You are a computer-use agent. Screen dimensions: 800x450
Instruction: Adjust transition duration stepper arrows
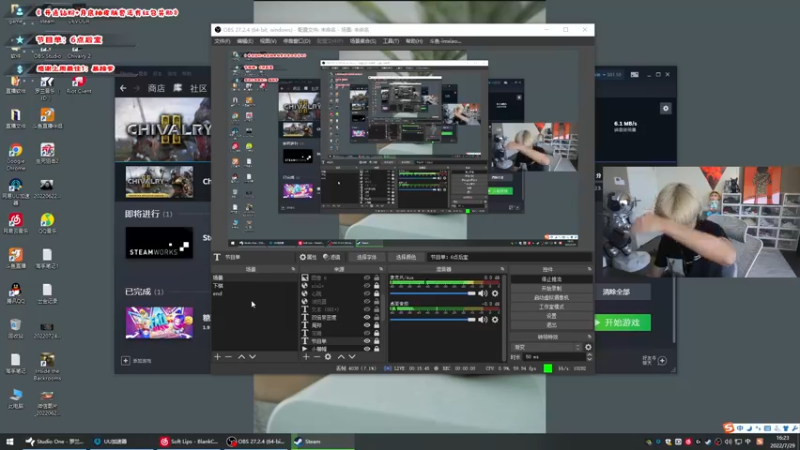[589, 357]
